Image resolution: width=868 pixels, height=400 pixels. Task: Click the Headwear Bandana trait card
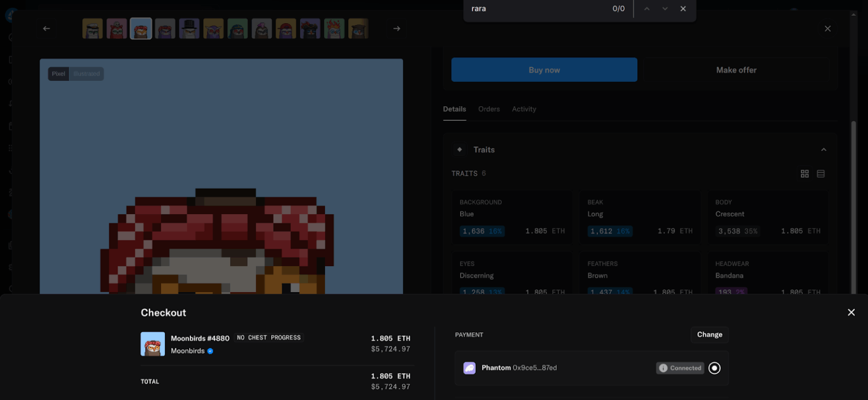(768, 273)
